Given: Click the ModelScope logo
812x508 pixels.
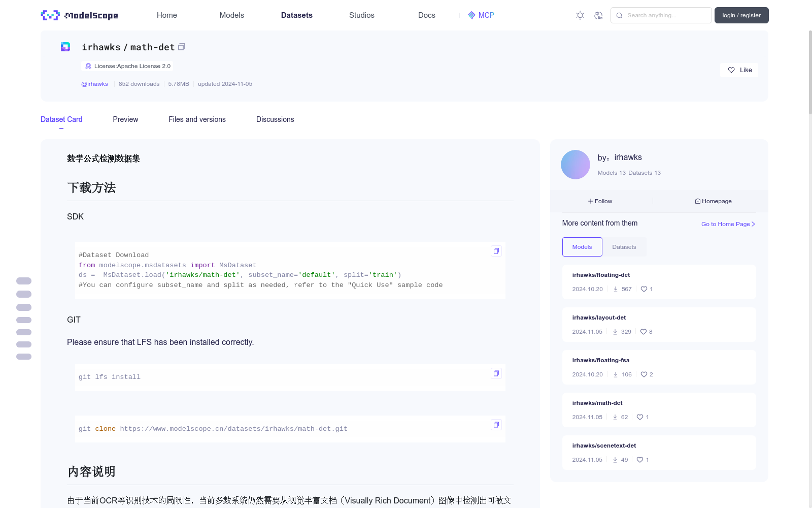Looking at the screenshot, I should point(80,15).
